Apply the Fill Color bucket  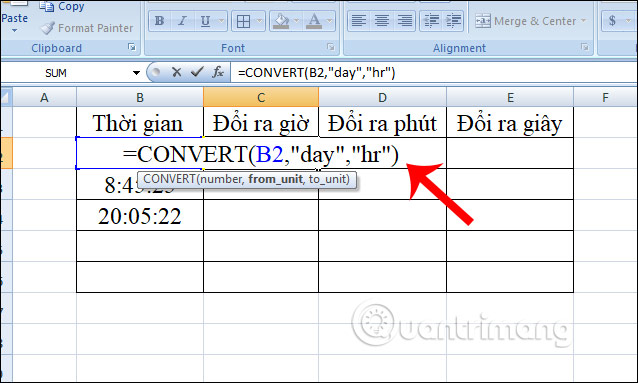point(281,21)
